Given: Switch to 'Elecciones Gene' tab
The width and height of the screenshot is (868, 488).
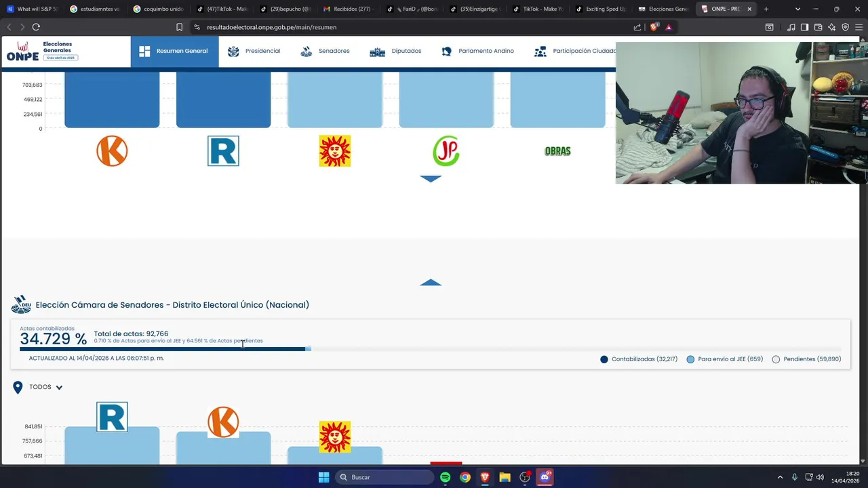Looking at the screenshot, I should (663, 9).
